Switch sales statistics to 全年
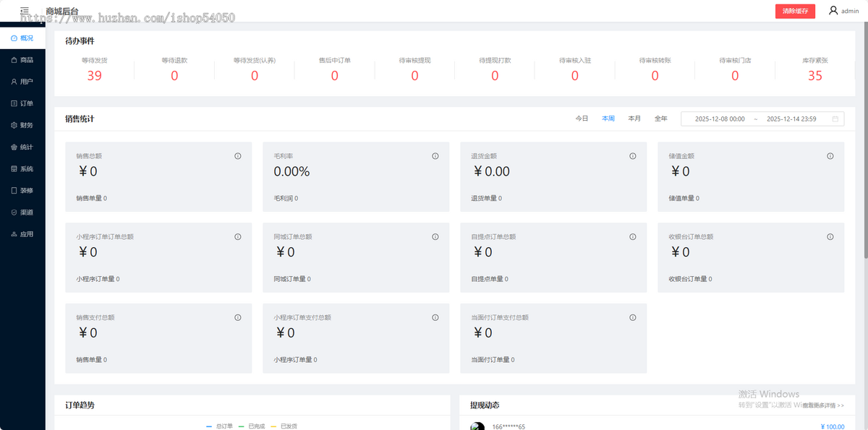 (x=661, y=119)
